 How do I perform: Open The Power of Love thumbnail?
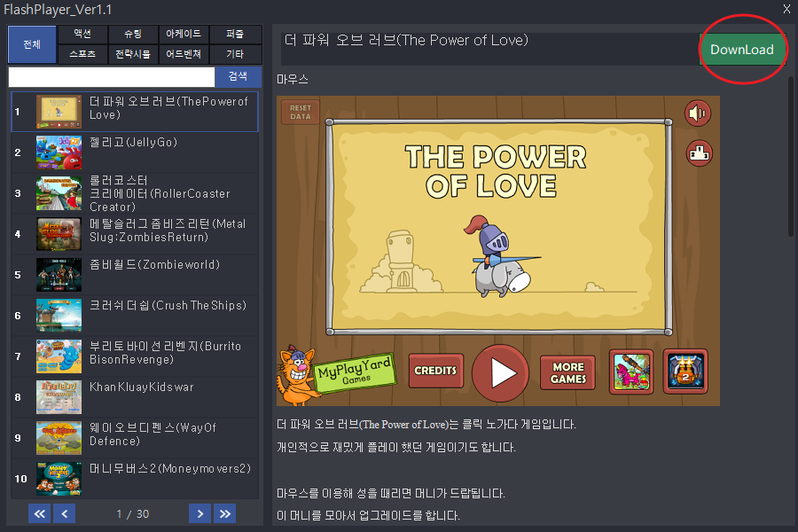tap(59, 112)
